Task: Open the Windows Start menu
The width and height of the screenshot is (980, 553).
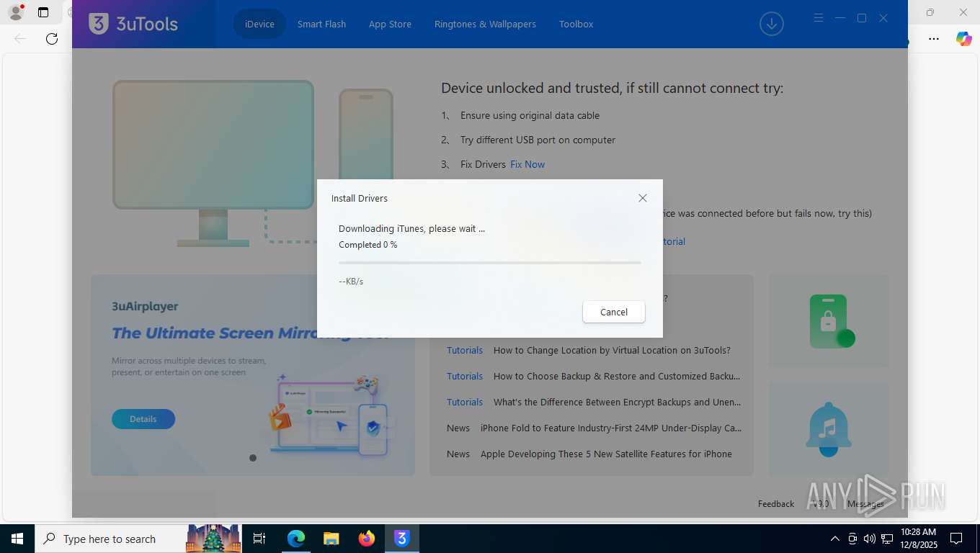Action: [17, 539]
